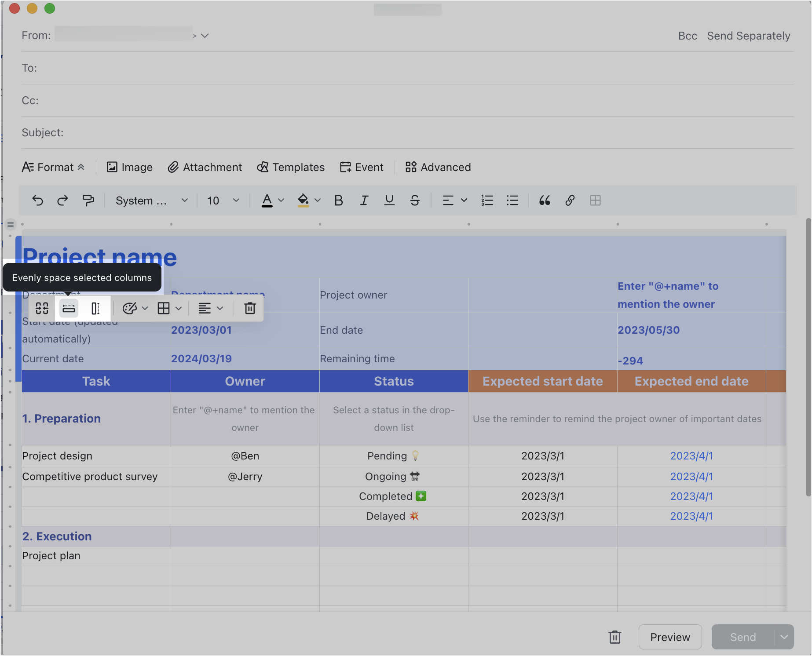The width and height of the screenshot is (812, 656).
Task: Focus the Cc recipients field
Action: (408, 100)
